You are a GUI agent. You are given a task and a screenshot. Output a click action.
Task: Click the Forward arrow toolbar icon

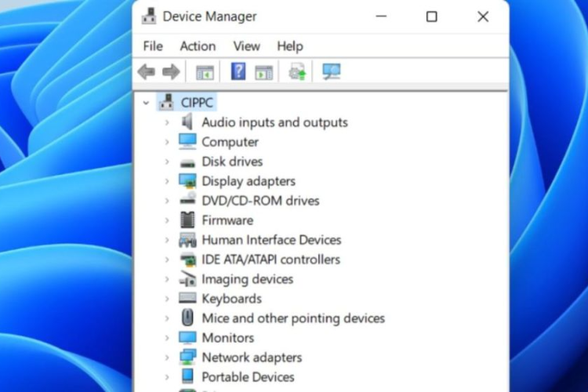(171, 71)
